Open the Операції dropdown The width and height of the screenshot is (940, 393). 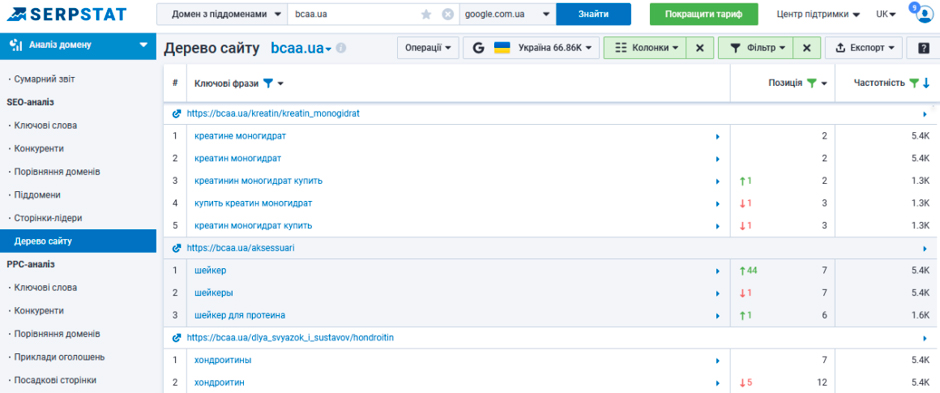tap(427, 48)
